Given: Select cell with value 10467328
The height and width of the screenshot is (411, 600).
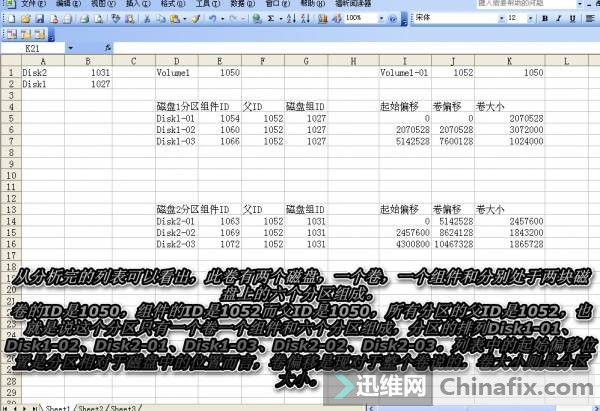Looking at the screenshot, I should point(453,244).
